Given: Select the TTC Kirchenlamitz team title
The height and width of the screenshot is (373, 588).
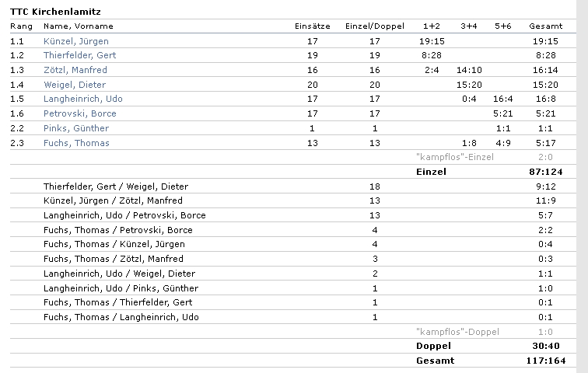Looking at the screenshot, I should 55,12.
